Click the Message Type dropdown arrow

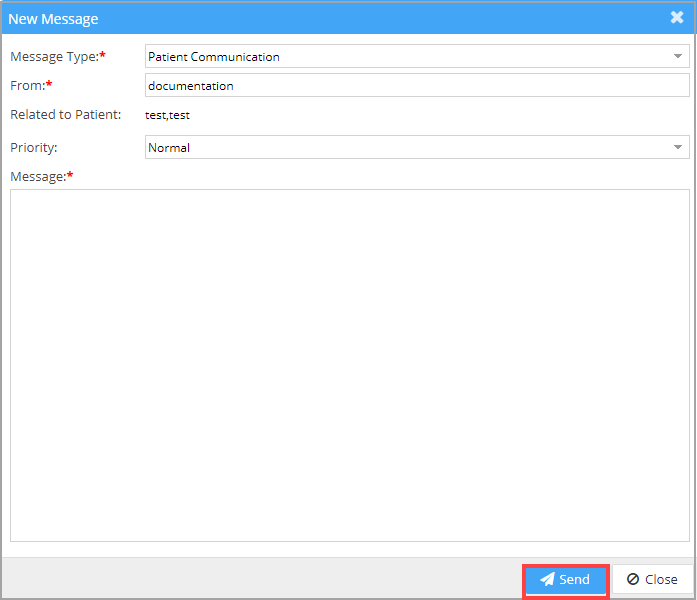(677, 56)
